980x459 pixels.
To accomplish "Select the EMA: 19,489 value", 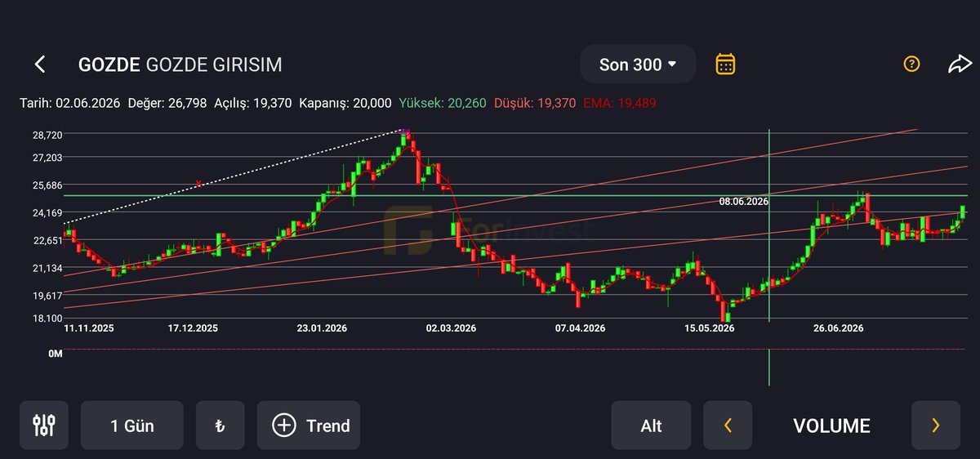I will [x=620, y=103].
